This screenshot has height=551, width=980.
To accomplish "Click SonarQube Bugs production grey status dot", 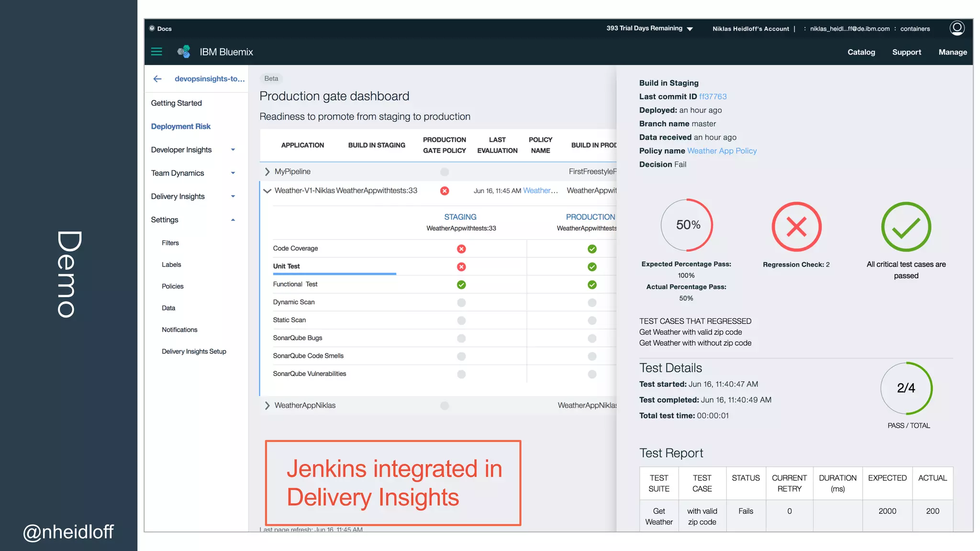I will point(592,338).
